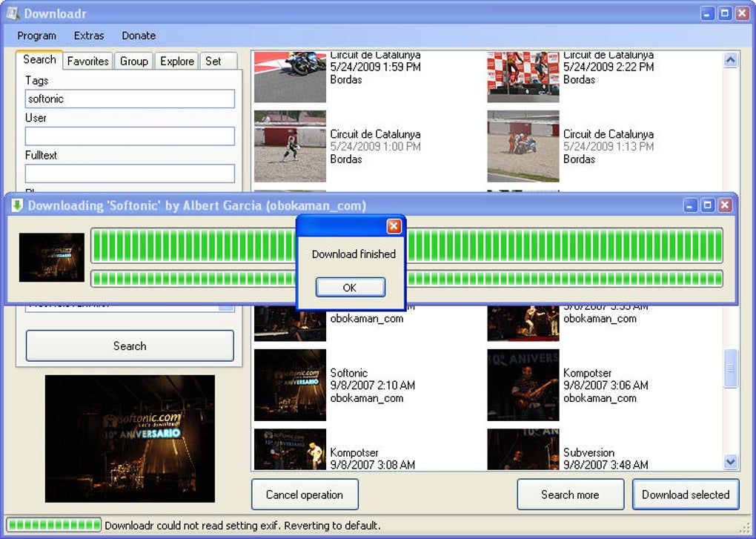Minimize the Downloading 'Softonic' window

coord(690,205)
